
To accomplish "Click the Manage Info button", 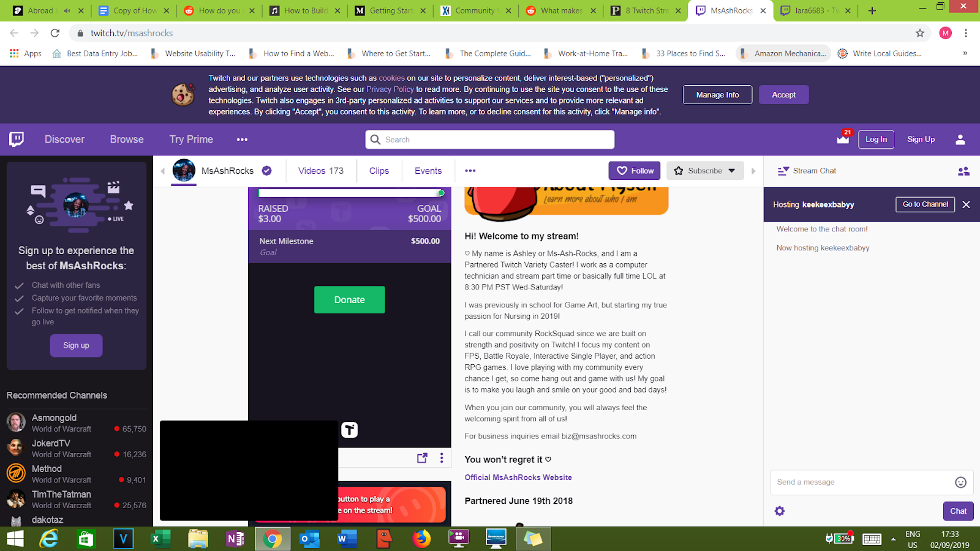I will click(717, 95).
